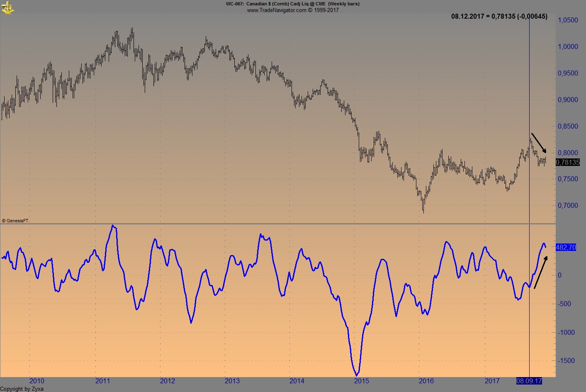Click the current price tag 0,78135
Image resolution: width=586 pixels, height=392 pixels.
pyautogui.click(x=567, y=162)
